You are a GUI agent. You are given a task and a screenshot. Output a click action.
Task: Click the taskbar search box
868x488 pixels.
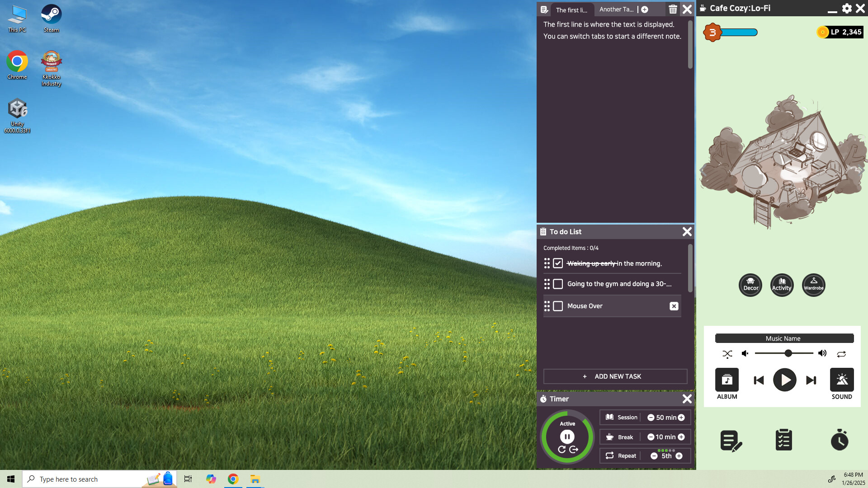coord(99,479)
